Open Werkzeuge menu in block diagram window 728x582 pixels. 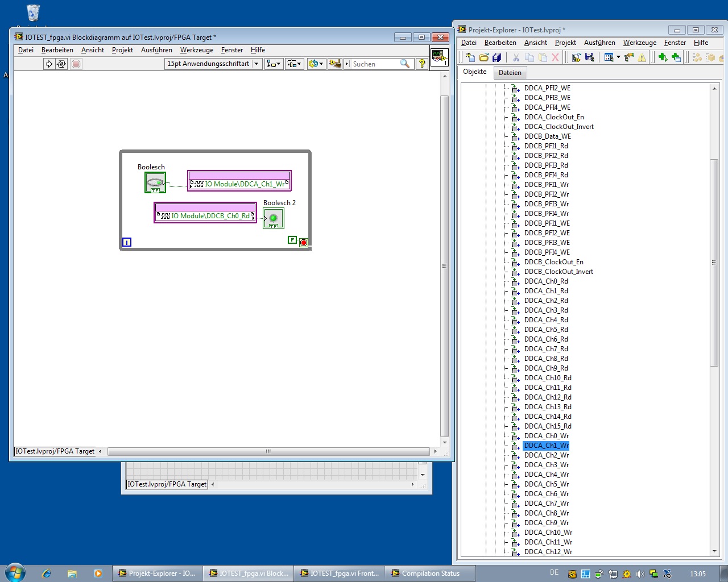(x=196, y=50)
